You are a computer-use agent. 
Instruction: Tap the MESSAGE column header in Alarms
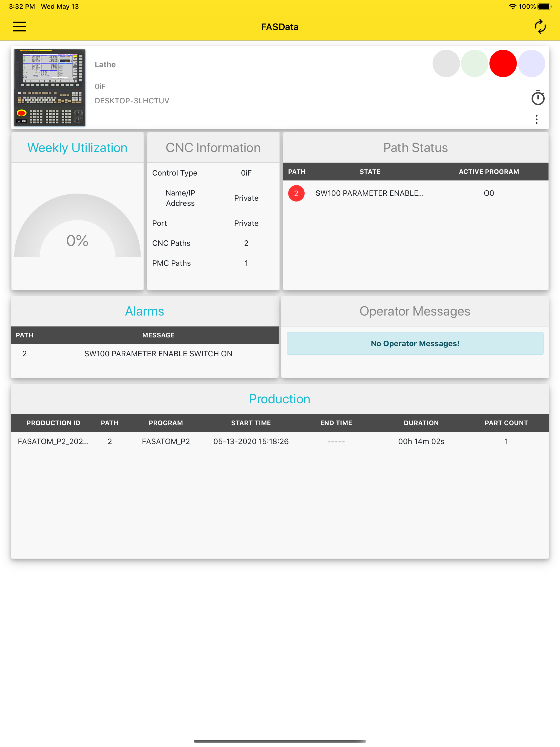[158, 335]
